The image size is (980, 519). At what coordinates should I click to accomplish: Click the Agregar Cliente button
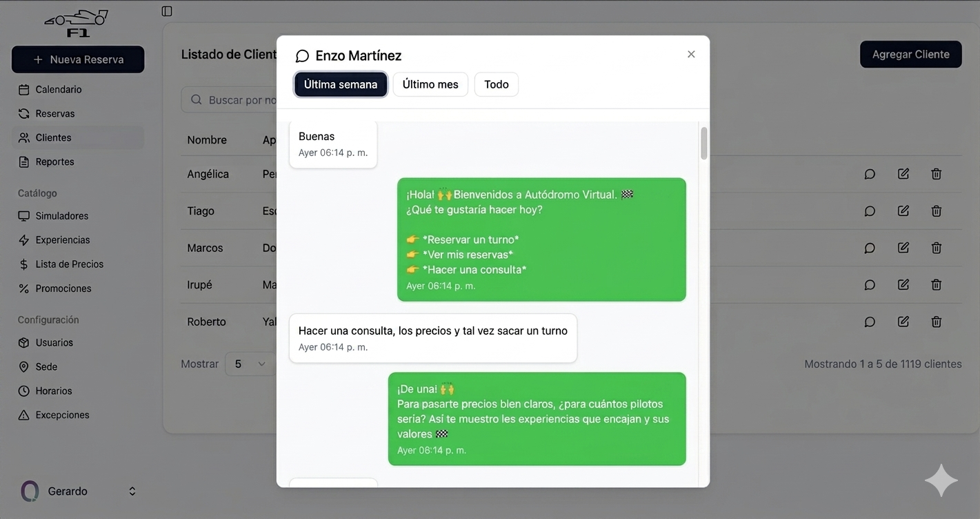(910, 55)
